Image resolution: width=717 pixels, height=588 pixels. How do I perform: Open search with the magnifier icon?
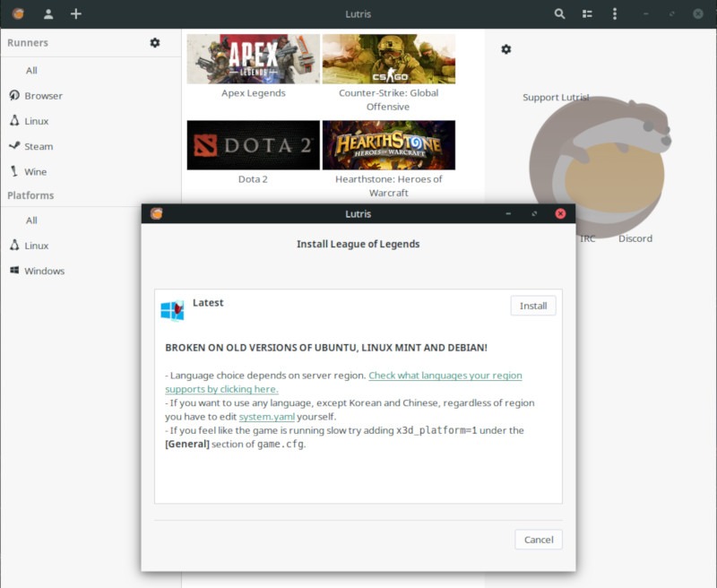[559, 13]
